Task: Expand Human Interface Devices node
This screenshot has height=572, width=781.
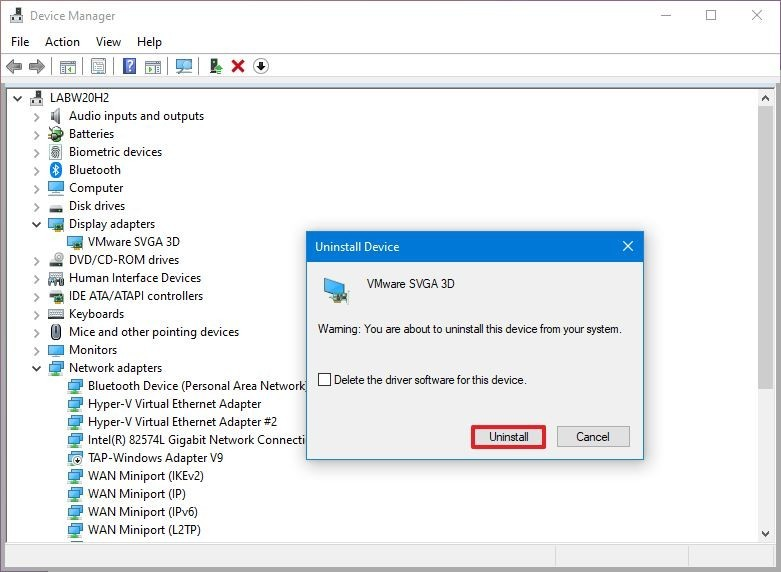Action: (36, 279)
